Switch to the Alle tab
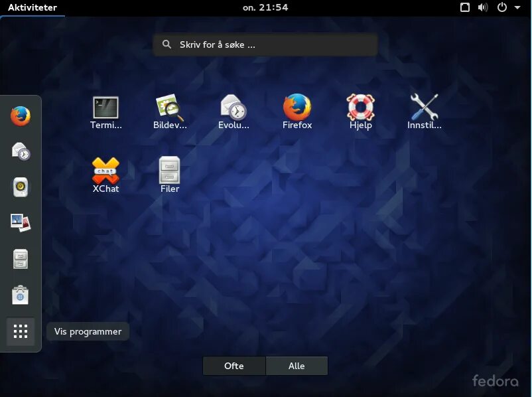 point(297,366)
